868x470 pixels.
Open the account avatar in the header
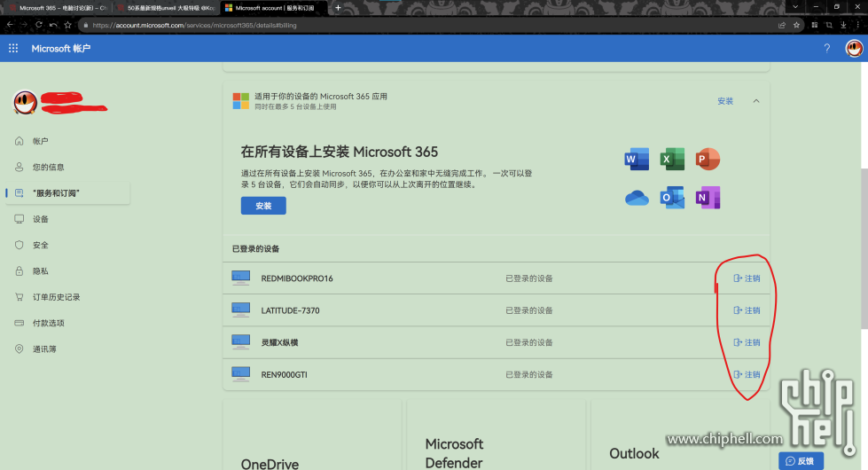point(854,49)
